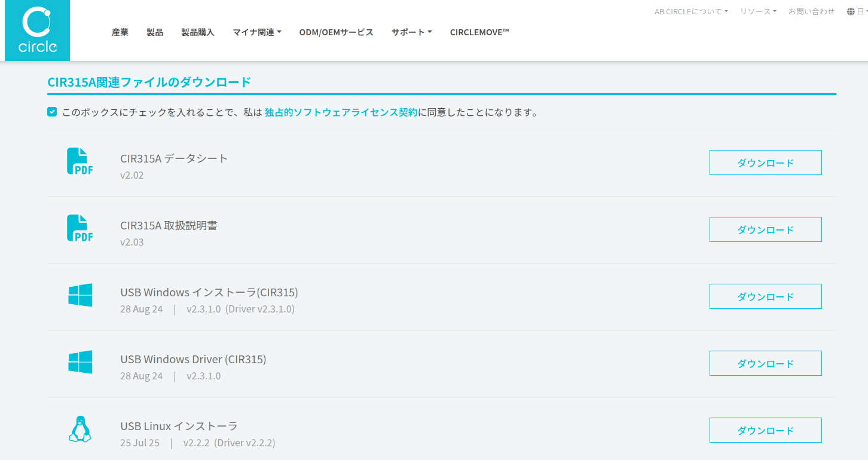Click the circle logo in the header
The image size is (868, 460).
[x=37, y=30]
